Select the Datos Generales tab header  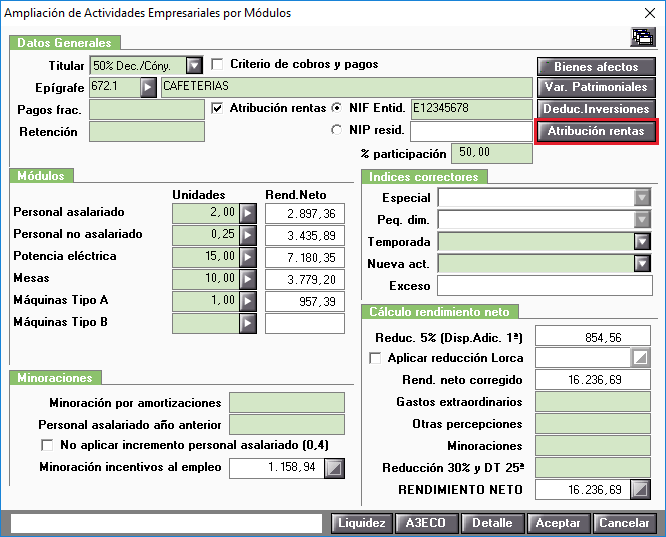tap(65, 43)
